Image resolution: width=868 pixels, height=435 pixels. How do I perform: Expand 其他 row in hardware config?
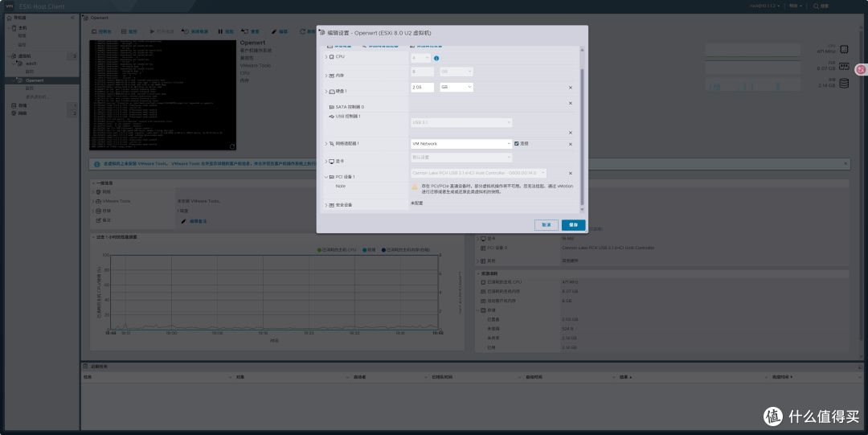pos(478,261)
